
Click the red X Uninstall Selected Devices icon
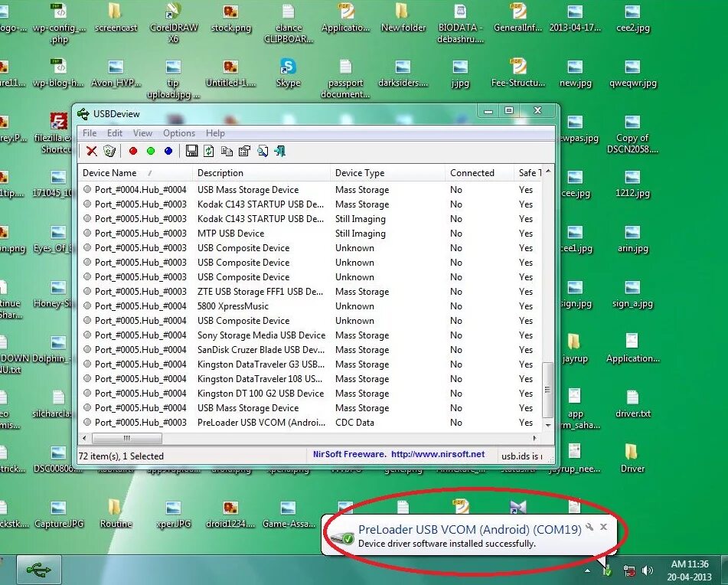(91, 151)
